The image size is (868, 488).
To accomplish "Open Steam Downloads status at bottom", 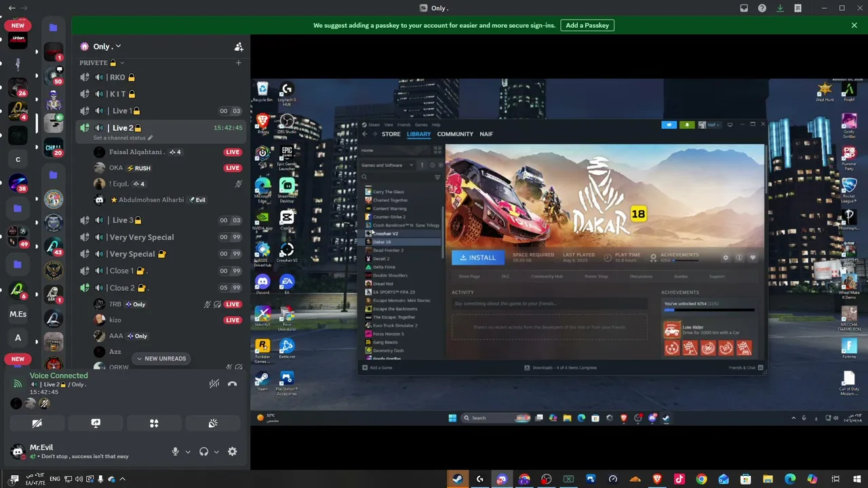I will click(561, 367).
